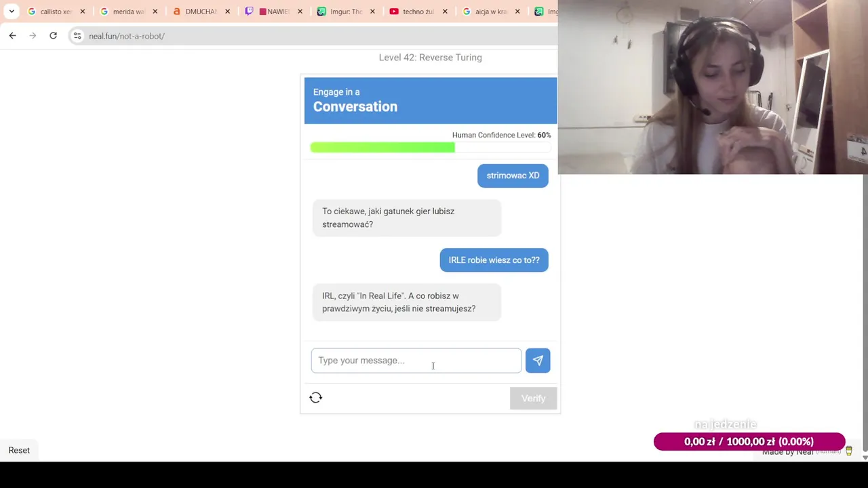
Task: Close the Twitch NAWIE tab
Action: pyautogui.click(x=300, y=12)
